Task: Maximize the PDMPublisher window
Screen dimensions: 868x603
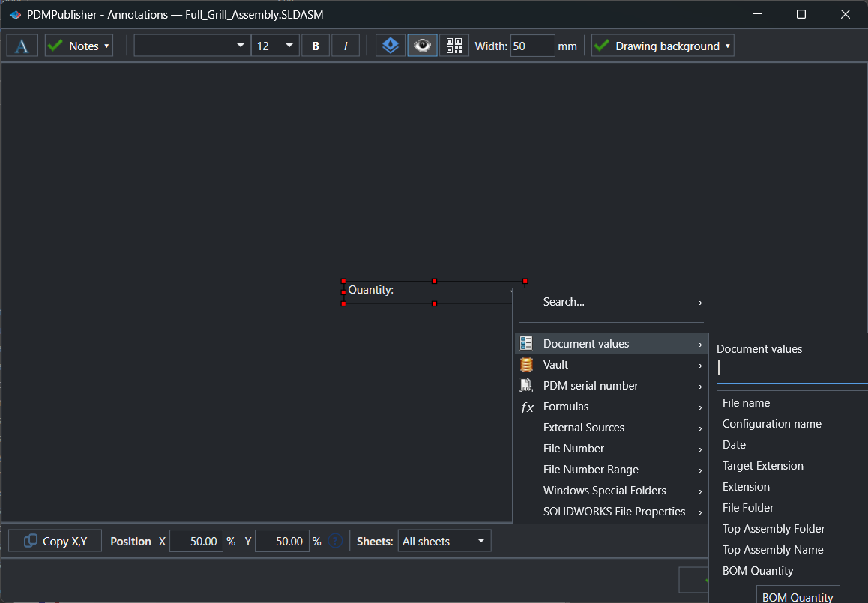Action: (801, 14)
